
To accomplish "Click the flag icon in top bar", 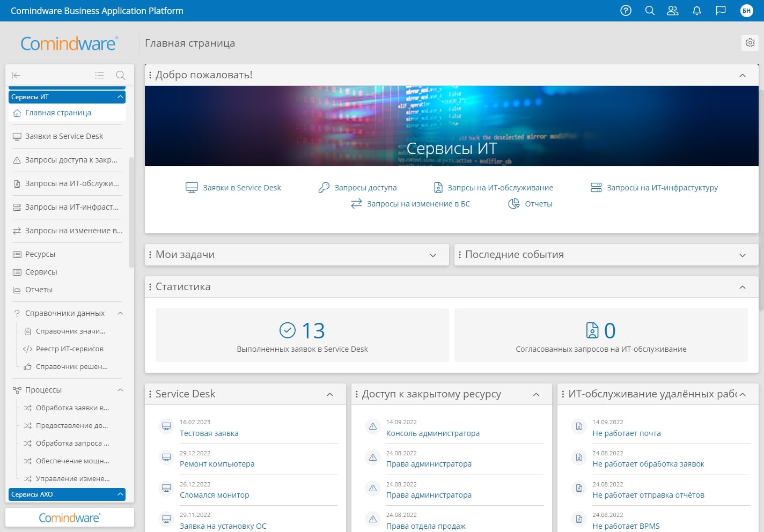I will point(721,11).
